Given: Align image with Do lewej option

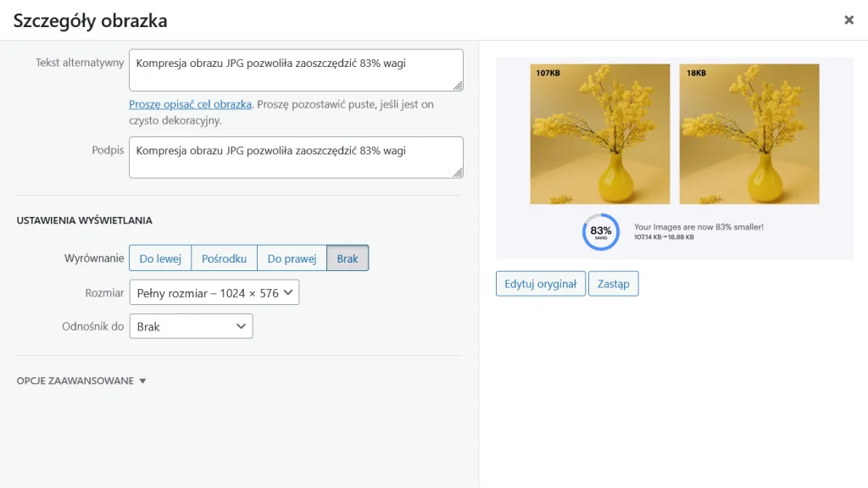Looking at the screenshot, I should (x=160, y=258).
